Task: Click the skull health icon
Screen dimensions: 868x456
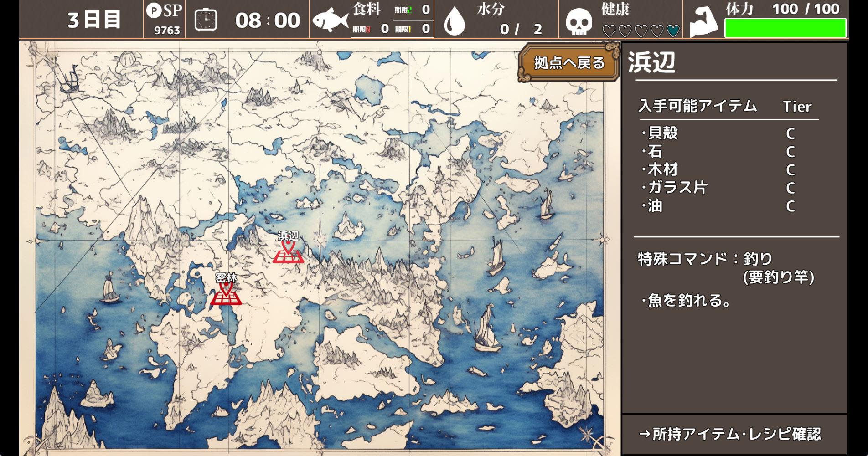Action: click(x=578, y=22)
